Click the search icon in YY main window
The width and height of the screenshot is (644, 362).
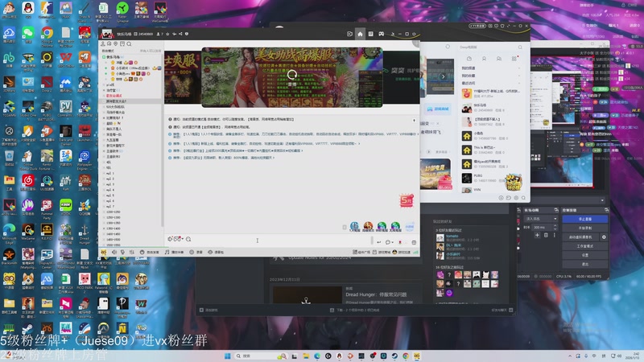[520, 47]
